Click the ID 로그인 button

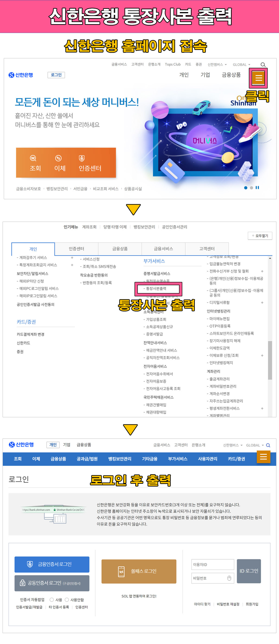[x=249, y=571]
